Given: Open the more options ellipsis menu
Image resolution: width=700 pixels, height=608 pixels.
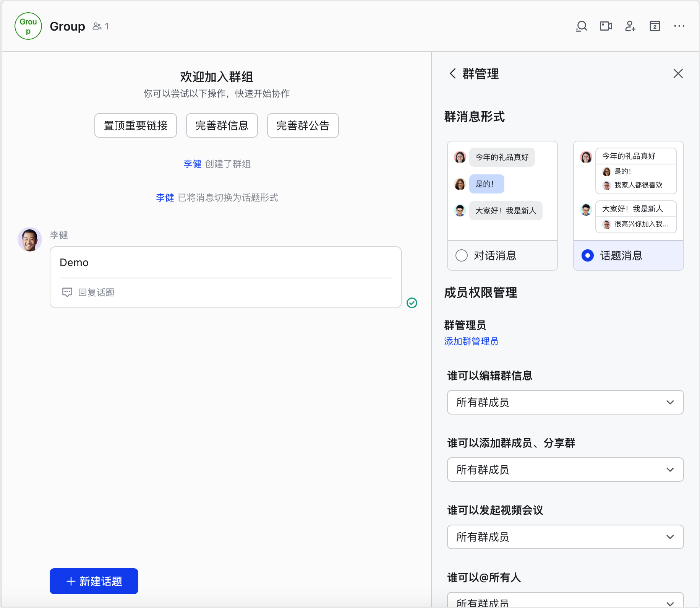Looking at the screenshot, I should click(x=679, y=26).
